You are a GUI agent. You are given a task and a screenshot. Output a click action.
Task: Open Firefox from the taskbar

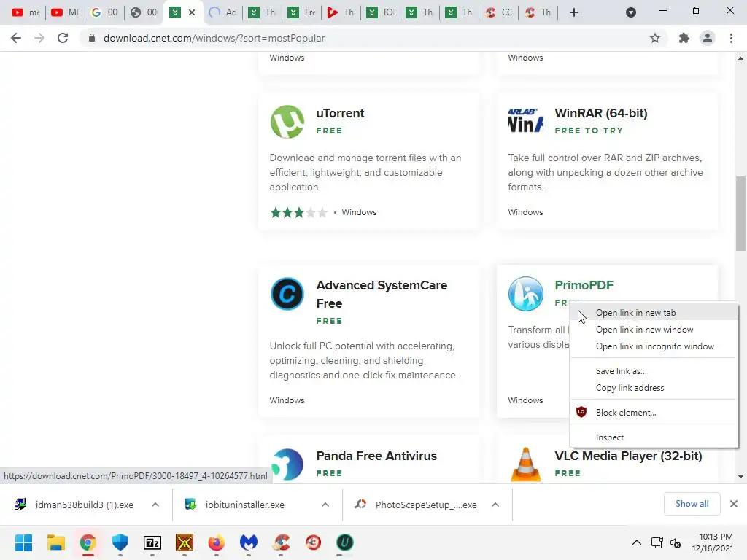pos(216,542)
